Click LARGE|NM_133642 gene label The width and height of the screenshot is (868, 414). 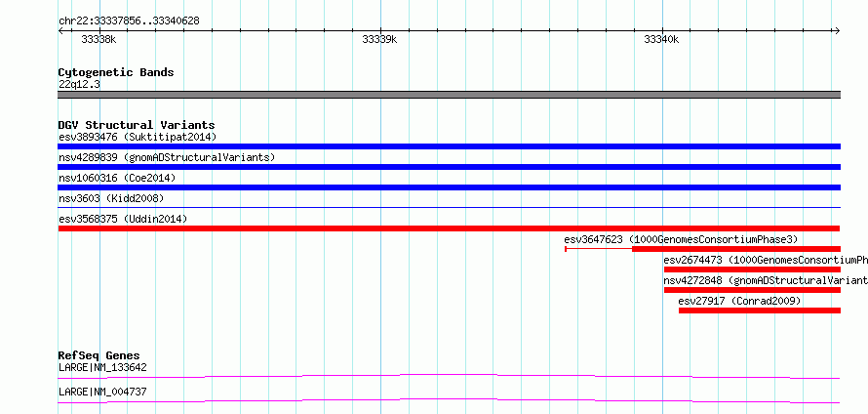click(102, 367)
